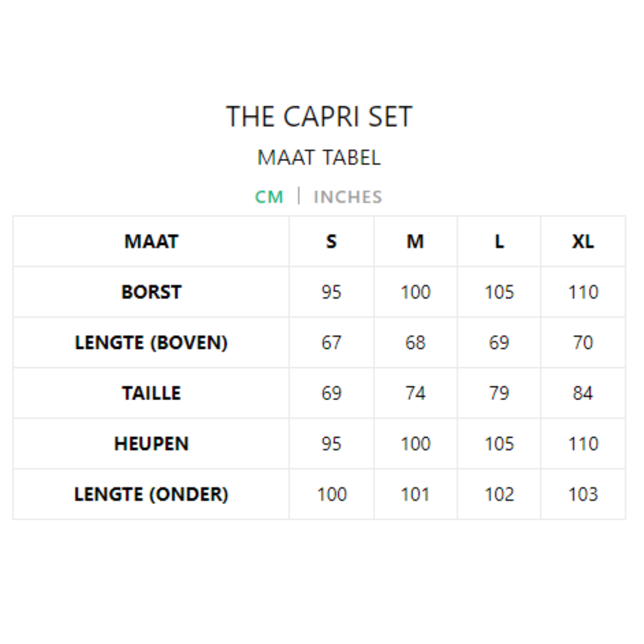Click THE CAPRI SET title
The height and width of the screenshot is (644, 644).
(x=319, y=116)
